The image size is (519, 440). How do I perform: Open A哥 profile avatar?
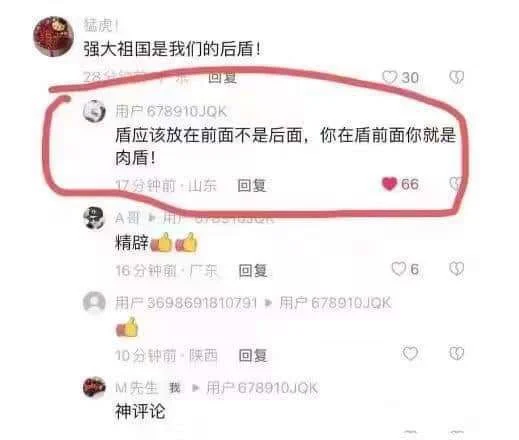[x=94, y=218]
